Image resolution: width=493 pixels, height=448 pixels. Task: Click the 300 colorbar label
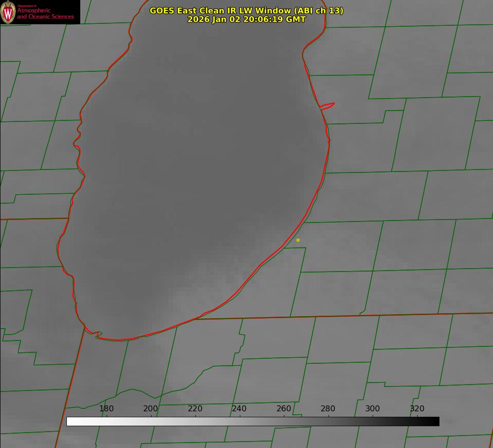coord(373,408)
